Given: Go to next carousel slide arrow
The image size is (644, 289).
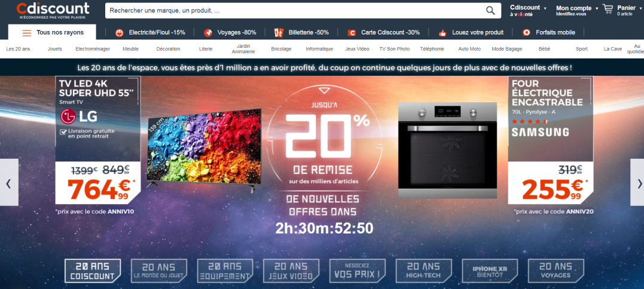Looking at the screenshot, I should [637, 183].
